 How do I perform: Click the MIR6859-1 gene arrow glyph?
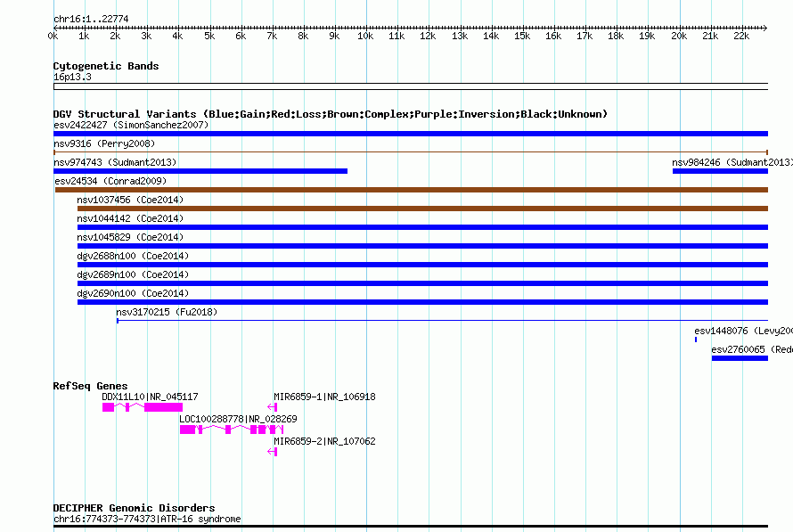tap(272, 406)
